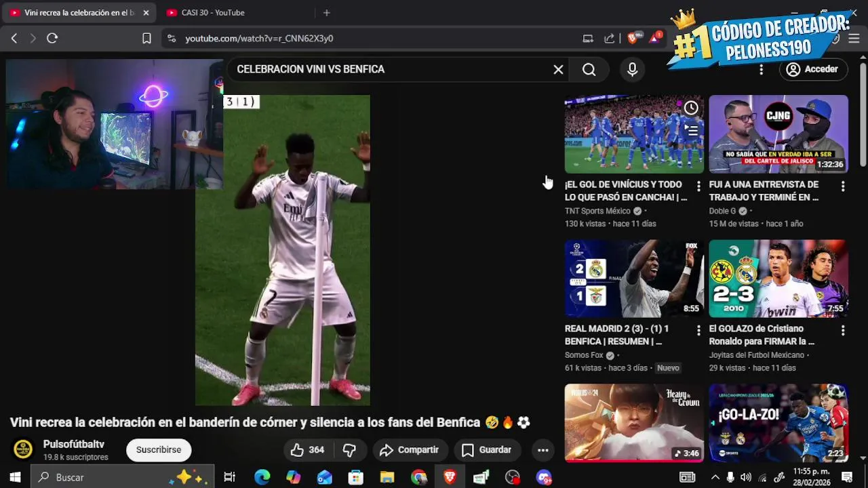868x488 pixels.
Task: Add TNT Sports video to Watch Later clock
Action: click(691, 108)
